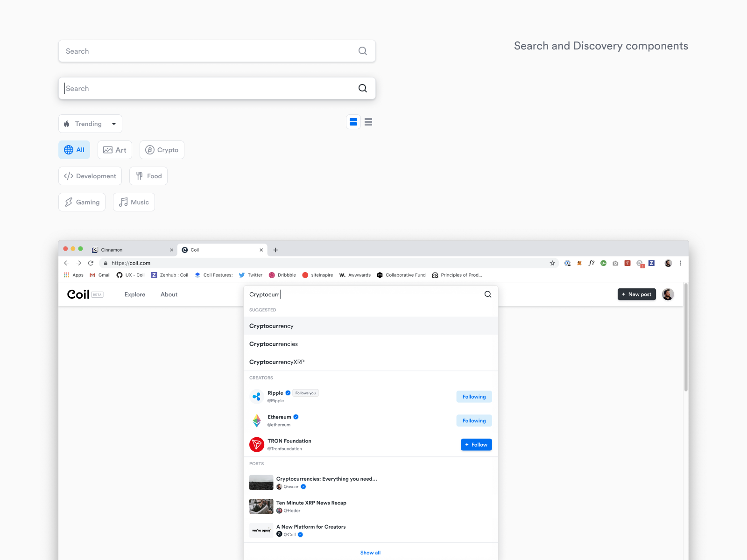Close the Cinnamon tab
Viewport: 747px width, 560px height.
[x=171, y=250]
